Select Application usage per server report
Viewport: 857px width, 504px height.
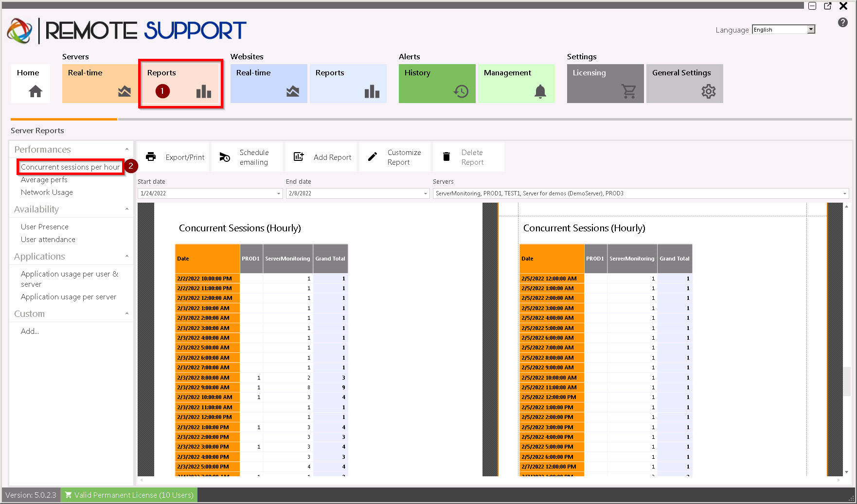pos(69,297)
